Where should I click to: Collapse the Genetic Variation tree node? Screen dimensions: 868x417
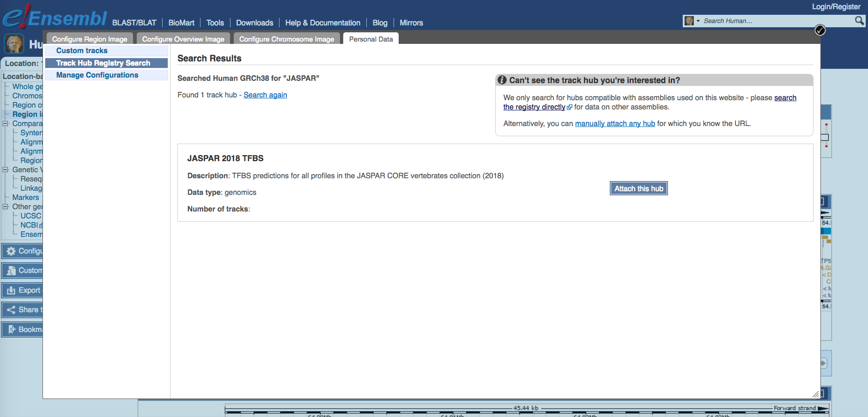[6, 170]
